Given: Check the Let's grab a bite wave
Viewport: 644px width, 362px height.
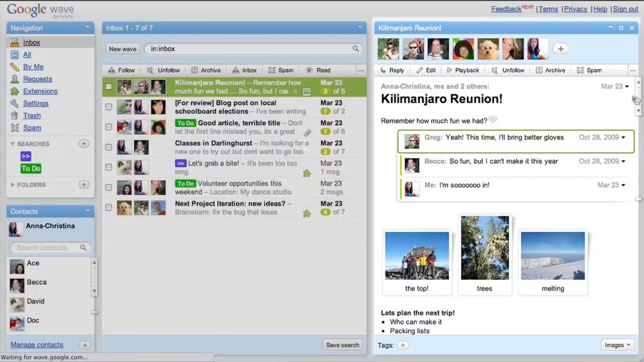Looking at the screenshot, I should coord(109,167).
